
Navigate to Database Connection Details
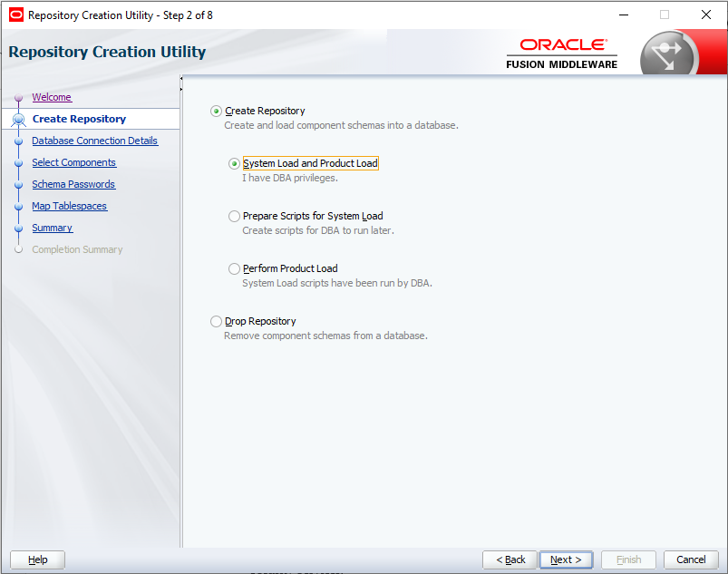pos(94,141)
